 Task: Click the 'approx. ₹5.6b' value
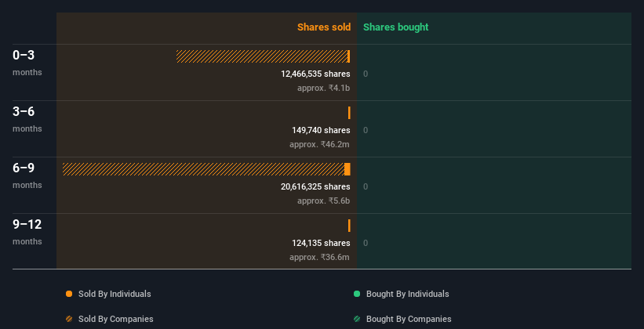(x=324, y=201)
